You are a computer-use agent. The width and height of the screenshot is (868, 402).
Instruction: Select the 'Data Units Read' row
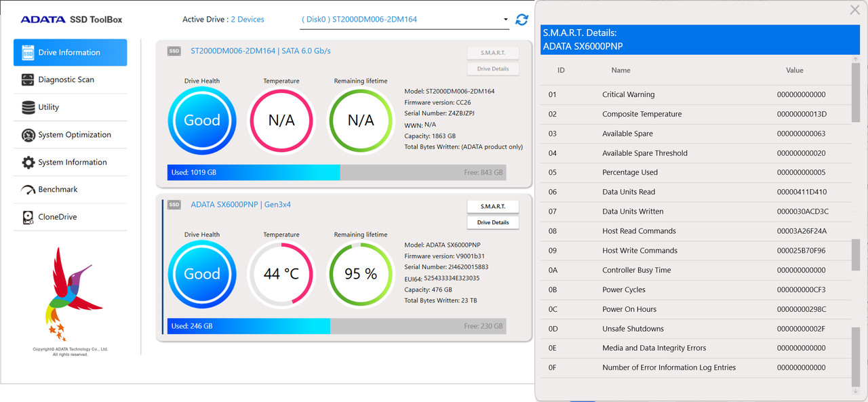coord(695,192)
